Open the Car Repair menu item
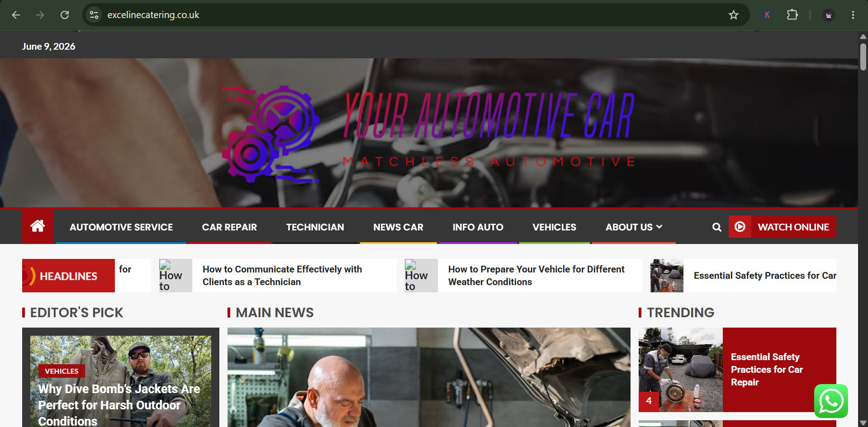This screenshot has height=427, width=868. [229, 227]
